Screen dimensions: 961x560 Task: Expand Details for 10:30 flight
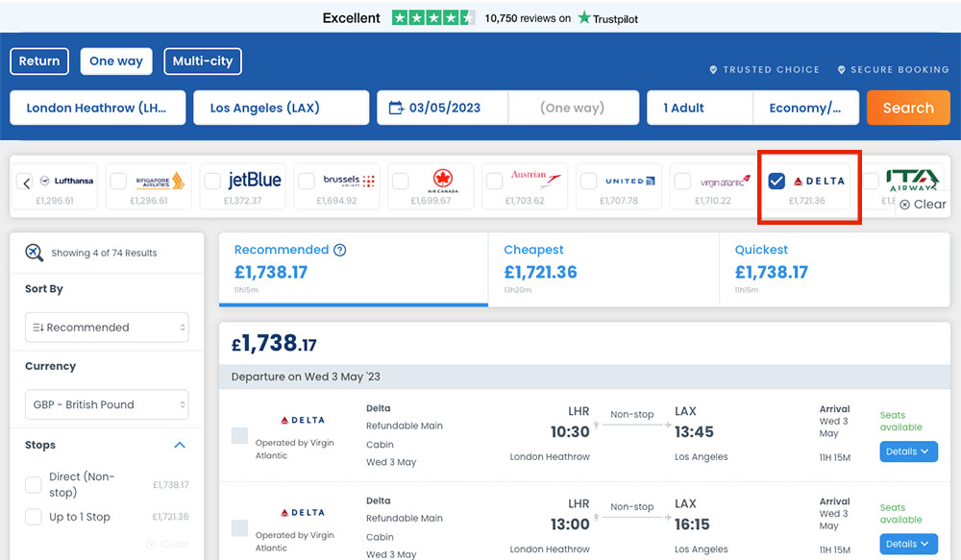908,451
